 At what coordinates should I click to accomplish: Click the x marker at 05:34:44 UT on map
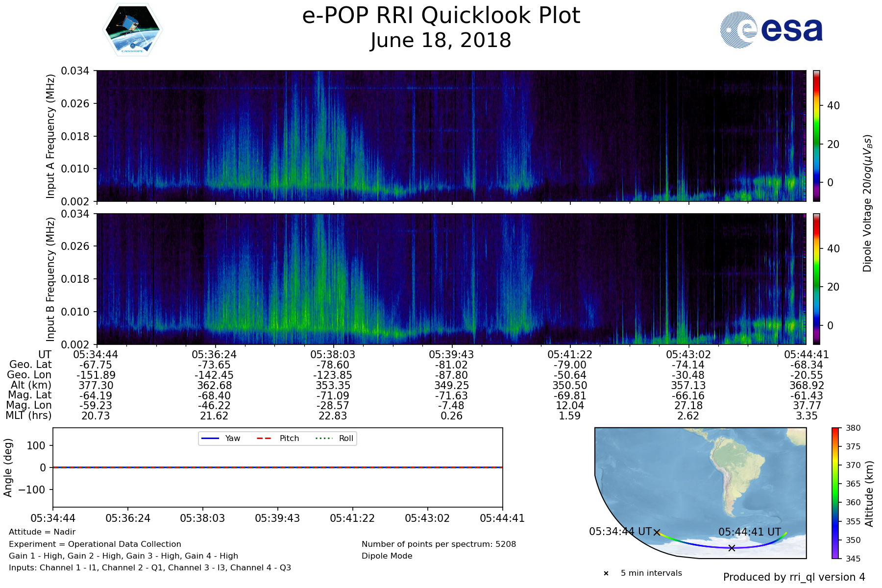(657, 533)
